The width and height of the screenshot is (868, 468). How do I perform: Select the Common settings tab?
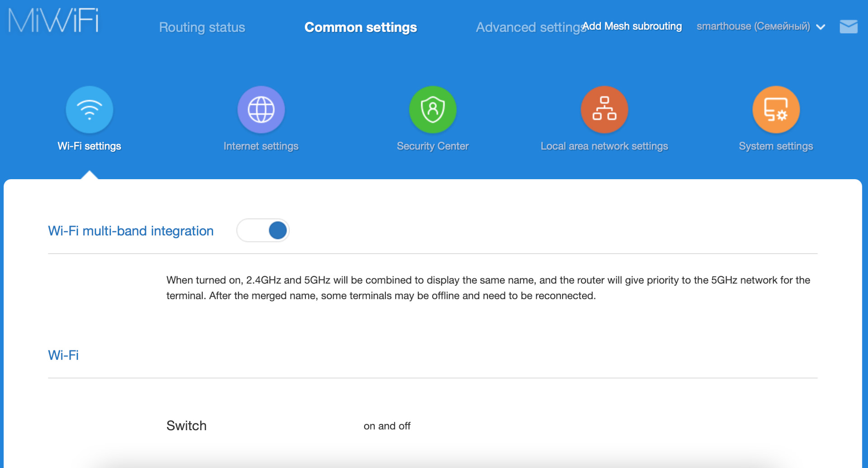(x=360, y=28)
